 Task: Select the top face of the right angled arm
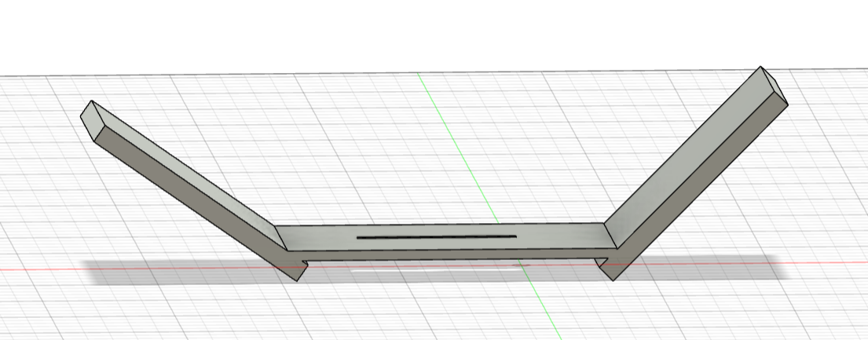[x=688, y=158]
